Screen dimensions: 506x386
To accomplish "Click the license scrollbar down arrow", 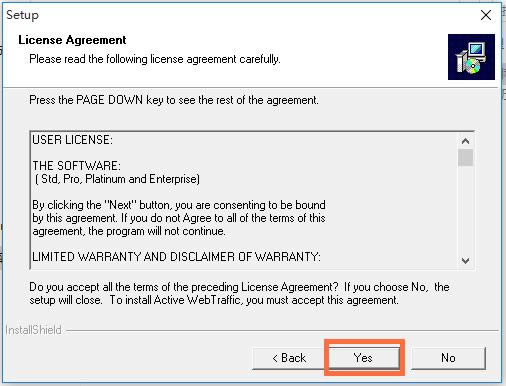I will point(465,260).
